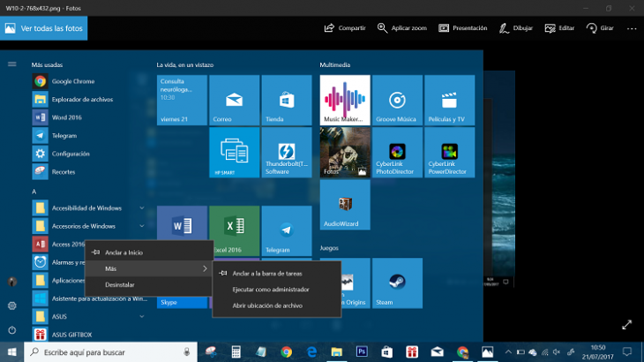
Task: Expand Accesorios de Windows folder
Action: click(88, 226)
